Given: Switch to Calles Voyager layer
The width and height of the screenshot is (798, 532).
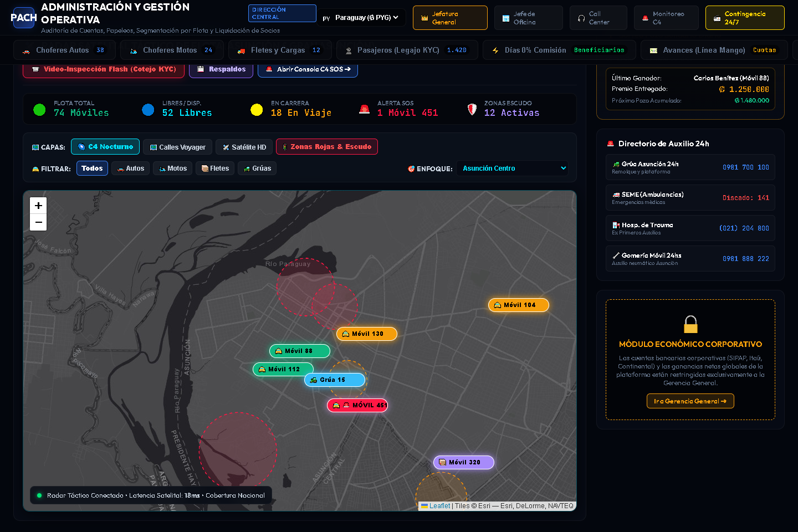Looking at the screenshot, I should coord(177,147).
